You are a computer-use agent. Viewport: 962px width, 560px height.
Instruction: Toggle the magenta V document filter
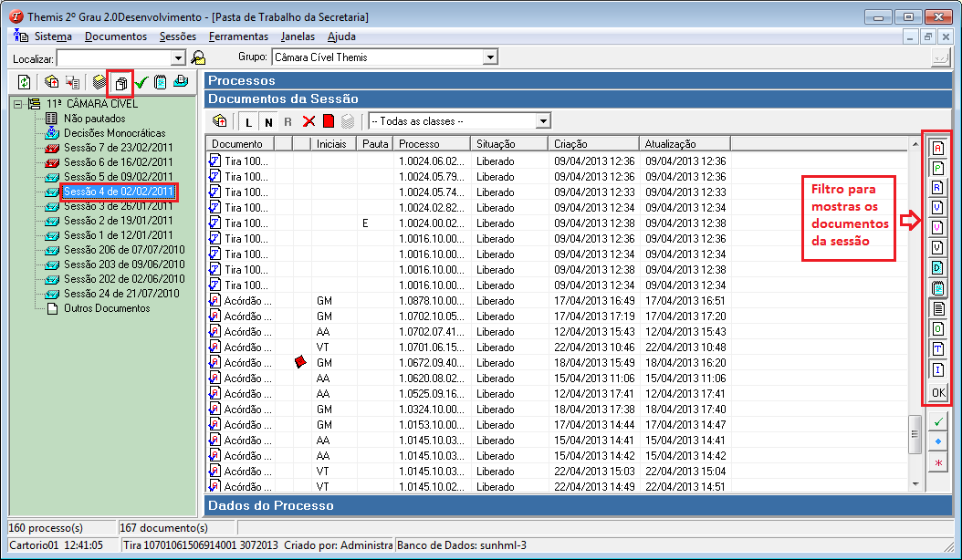[x=937, y=228]
